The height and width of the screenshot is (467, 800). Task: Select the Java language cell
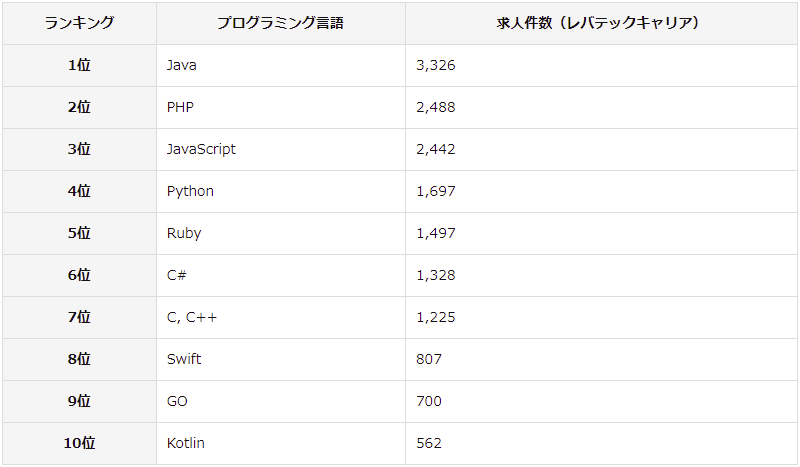click(x=281, y=65)
